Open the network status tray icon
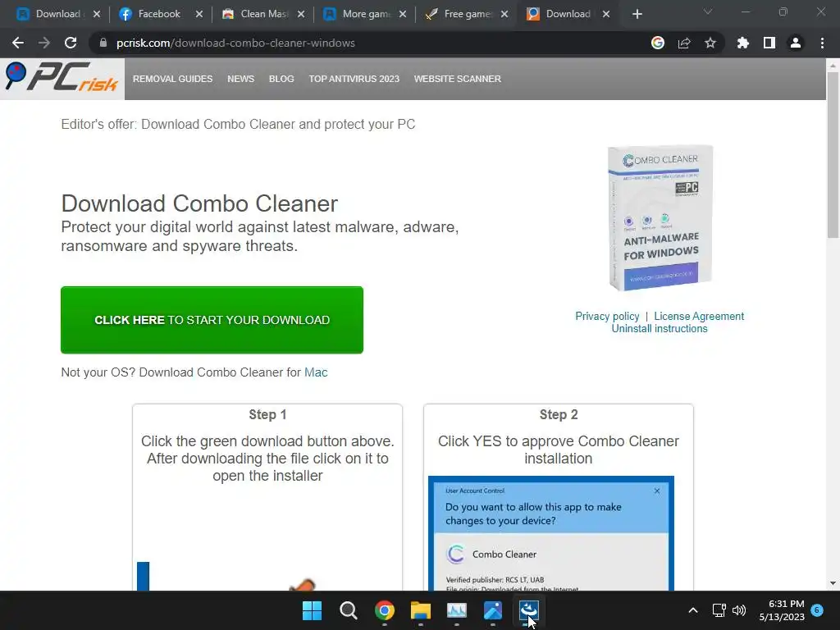Image resolution: width=840 pixels, height=630 pixels. (719, 610)
